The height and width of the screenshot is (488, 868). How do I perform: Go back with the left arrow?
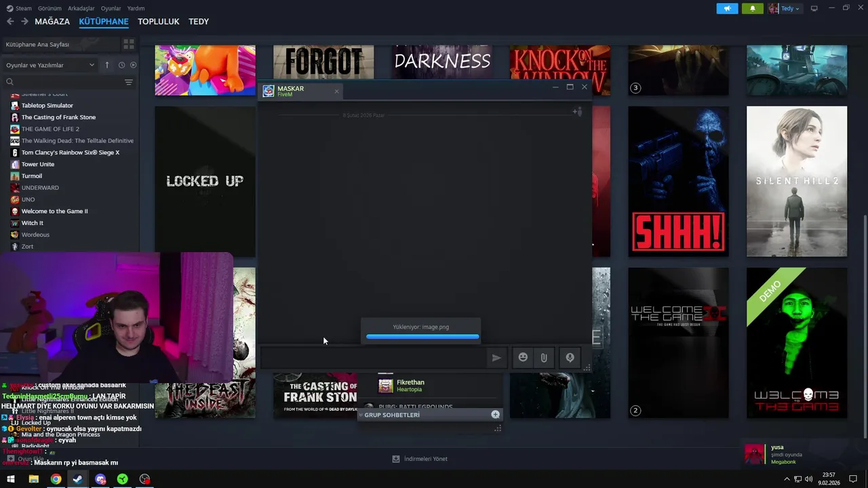pyautogui.click(x=10, y=22)
